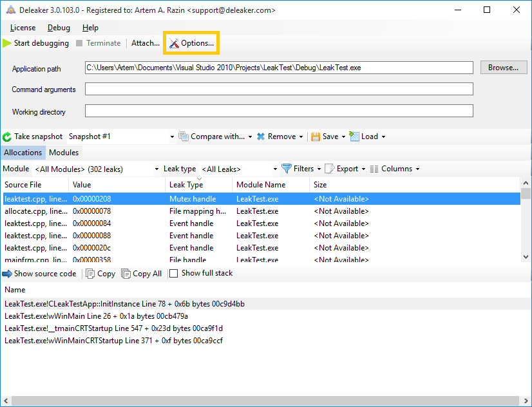Remove the current snapshot

[x=279, y=136]
